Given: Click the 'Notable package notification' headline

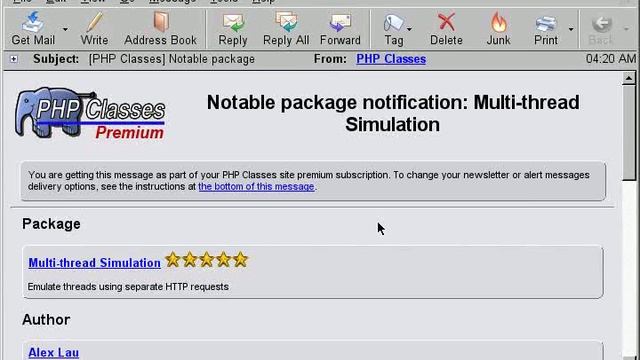Looking at the screenshot, I should (x=393, y=113).
